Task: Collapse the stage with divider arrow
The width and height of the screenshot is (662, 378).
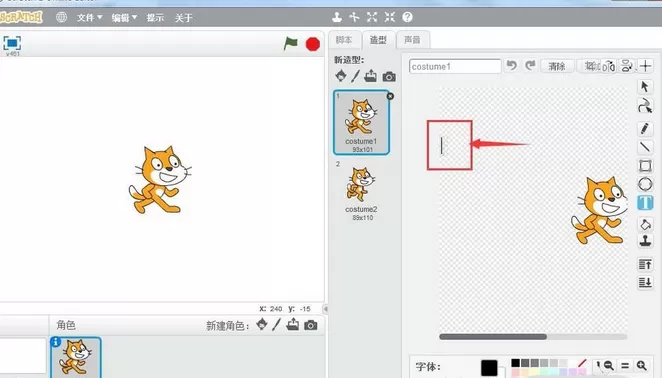Action: 325,309
